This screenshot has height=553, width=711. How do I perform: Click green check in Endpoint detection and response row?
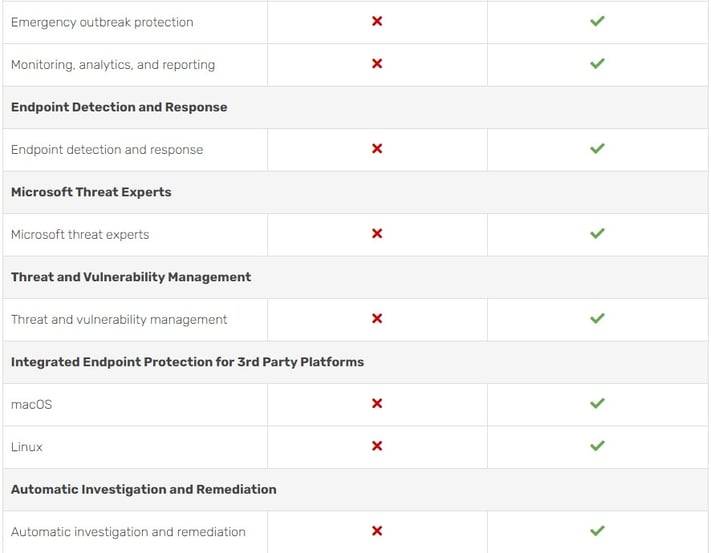point(597,149)
